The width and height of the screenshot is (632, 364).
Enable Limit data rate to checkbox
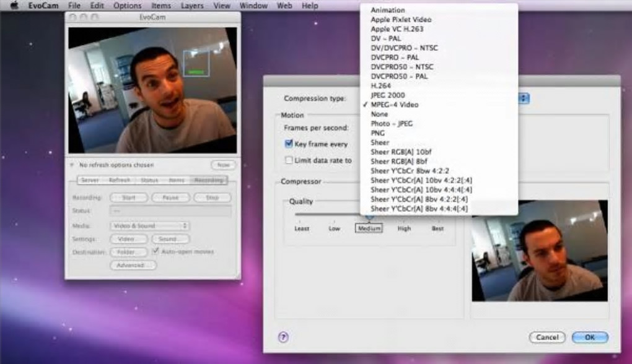coord(289,160)
